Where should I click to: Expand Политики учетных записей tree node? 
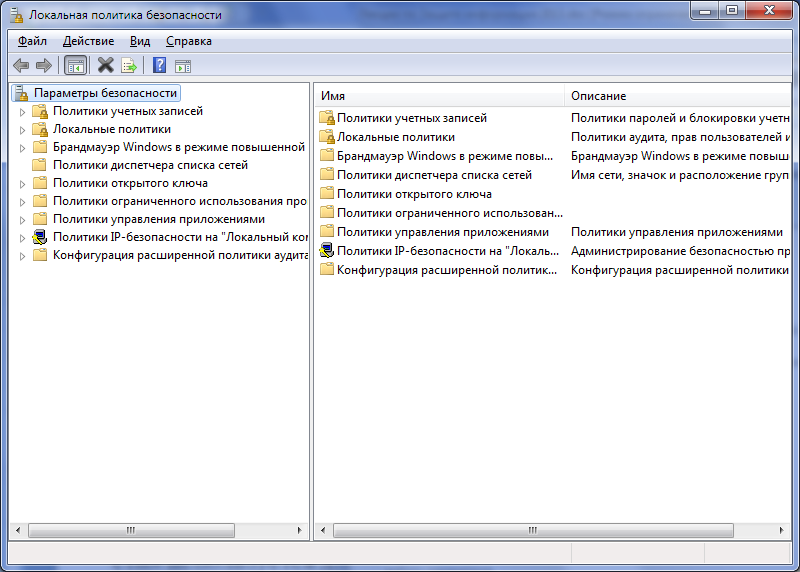[22, 112]
